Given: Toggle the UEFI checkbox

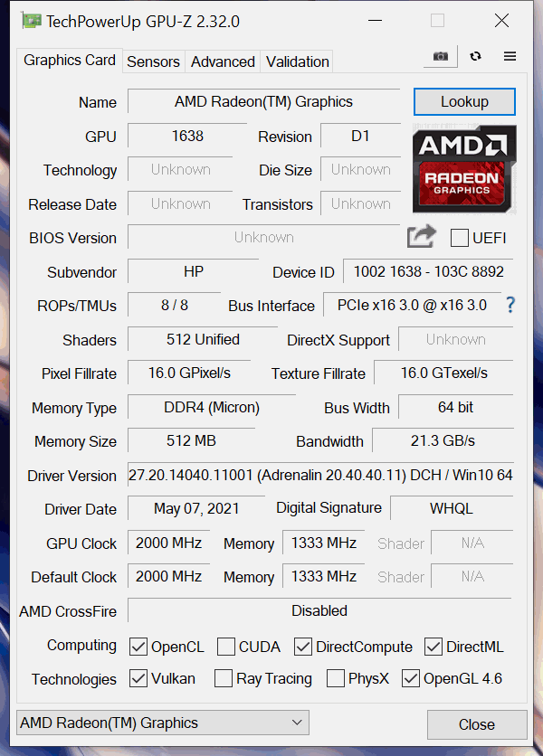Looking at the screenshot, I should coord(459,238).
